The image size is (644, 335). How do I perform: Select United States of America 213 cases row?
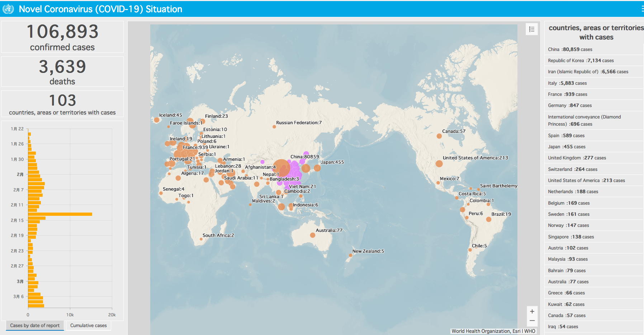pyautogui.click(x=594, y=181)
